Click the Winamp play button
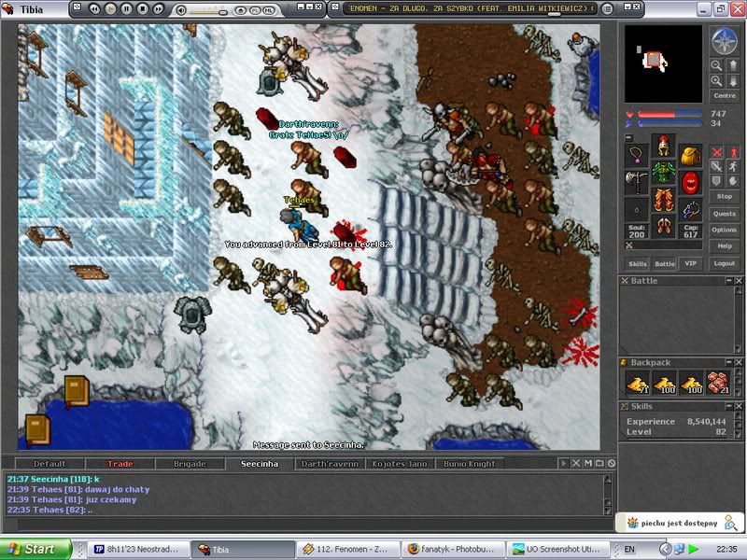The width and height of the screenshot is (747, 560). pos(110,8)
